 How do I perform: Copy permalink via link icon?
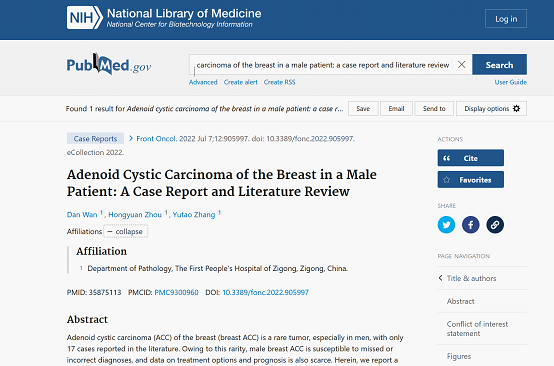495,225
